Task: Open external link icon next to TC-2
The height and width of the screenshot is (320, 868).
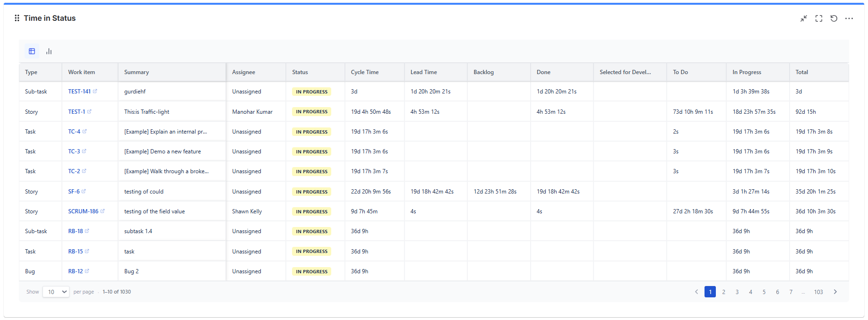Action: point(84,171)
